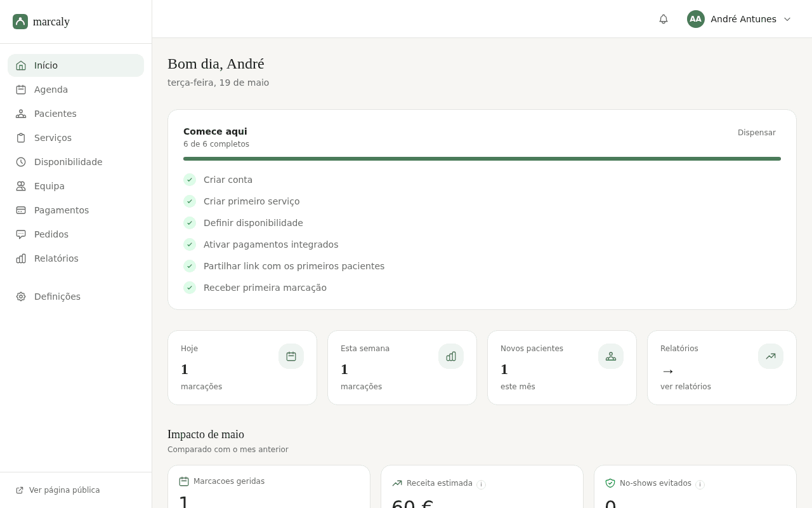Click the Pedidos chat bubble icon
Viewport: 812px width, 508px height.
coord(21,234)
